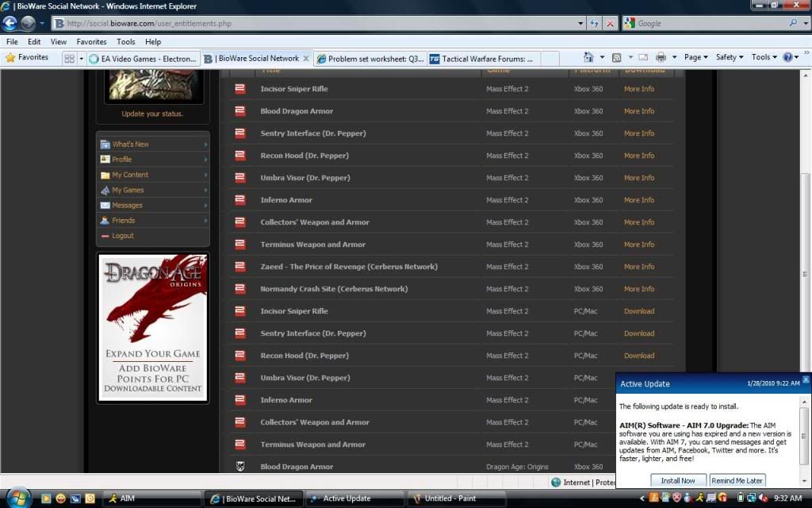Click Install Now in AIM update

tap(677, 480)
